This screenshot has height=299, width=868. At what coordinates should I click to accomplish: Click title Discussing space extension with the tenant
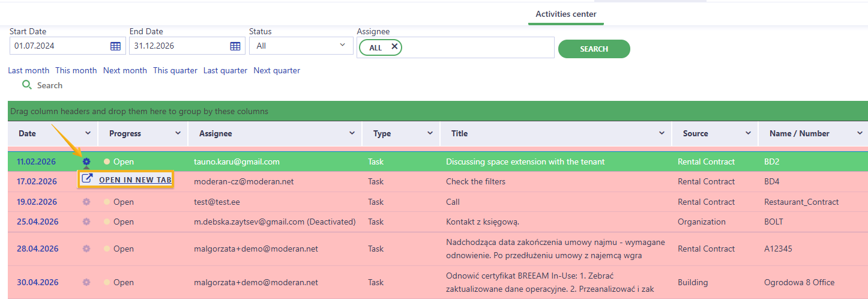pos(525,162)
